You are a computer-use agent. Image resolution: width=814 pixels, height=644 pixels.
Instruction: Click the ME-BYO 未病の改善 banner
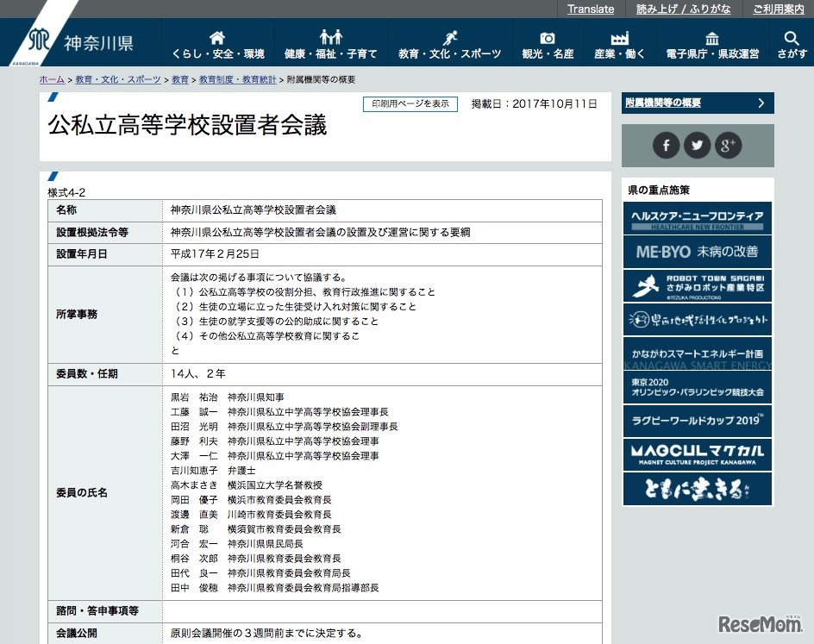(x=697, y=253)
